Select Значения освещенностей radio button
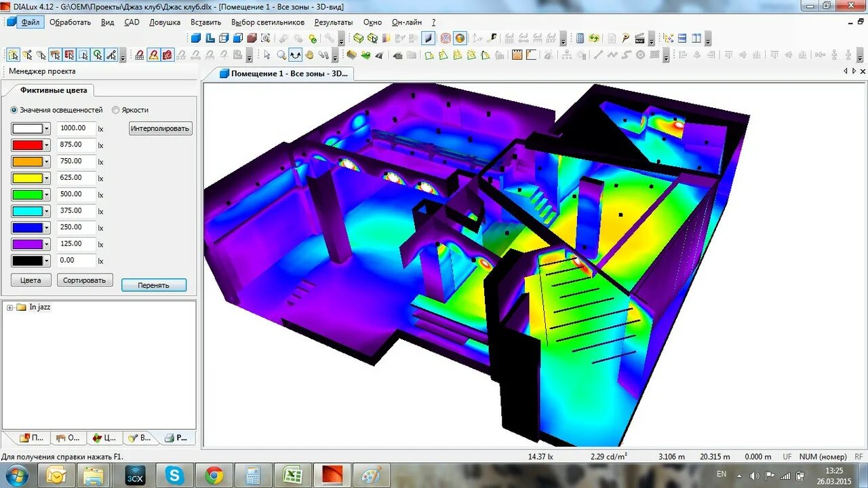Viewport: 868px width, 488px height. pos(14,110)
